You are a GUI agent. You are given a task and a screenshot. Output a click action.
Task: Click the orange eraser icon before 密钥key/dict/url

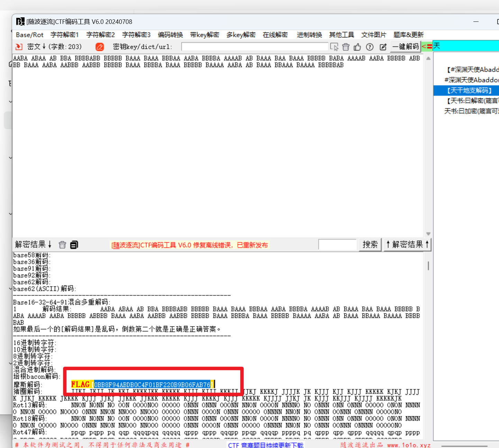(x=100, y=47)
